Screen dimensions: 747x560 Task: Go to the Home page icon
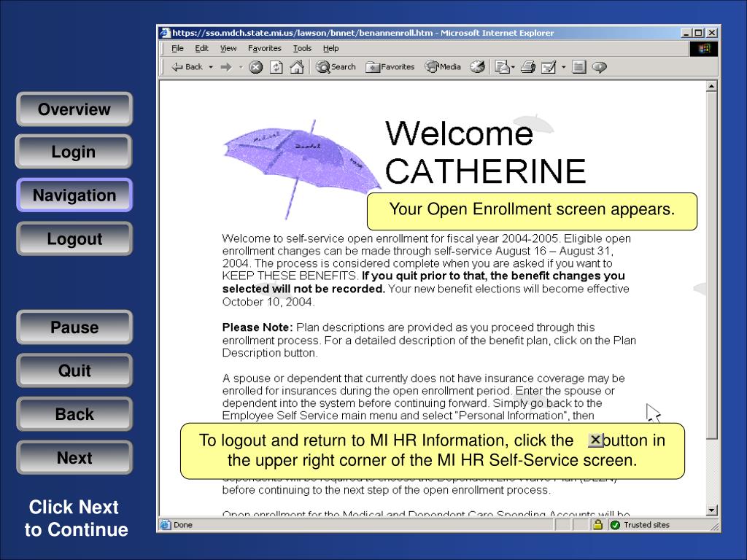click(297, 67)
